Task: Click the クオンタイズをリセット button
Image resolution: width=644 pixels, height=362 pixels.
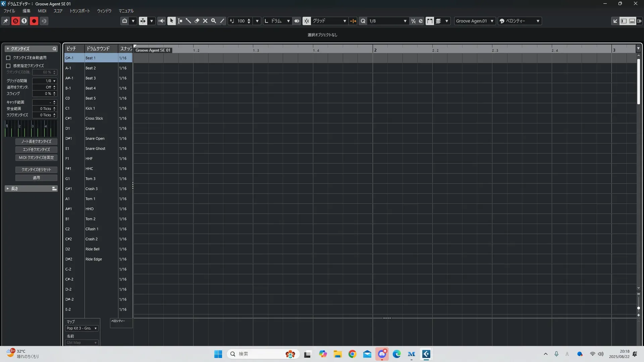Action: (x=36, y=170)
